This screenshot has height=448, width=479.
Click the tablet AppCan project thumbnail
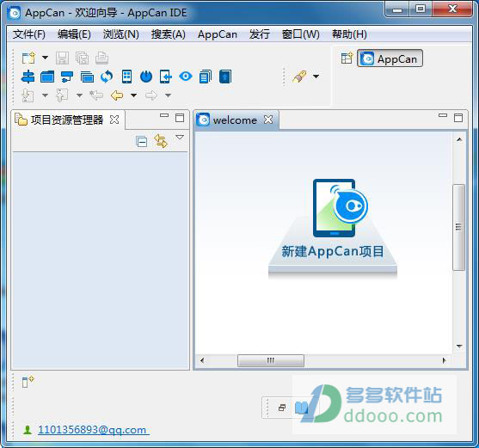(x=341, y=208)
